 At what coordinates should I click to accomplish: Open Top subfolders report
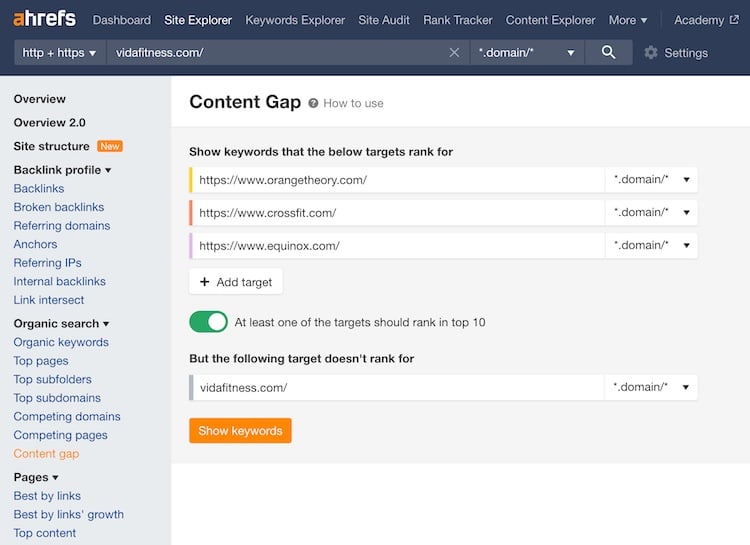(53, 379)
